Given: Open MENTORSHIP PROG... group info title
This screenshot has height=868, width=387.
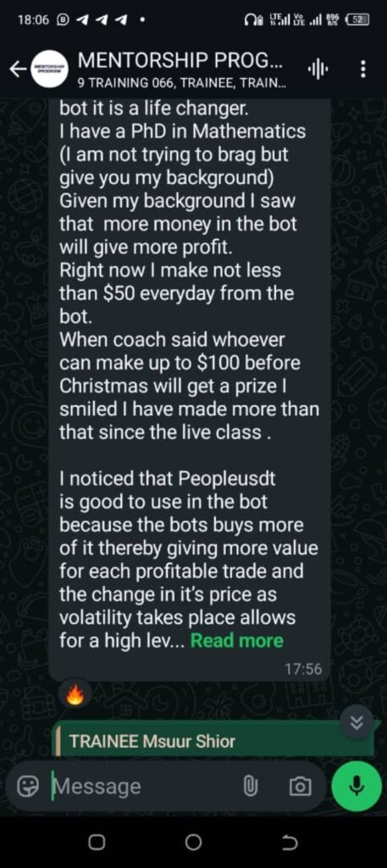Looking at the screenshot, I should [x=180, y=60].
